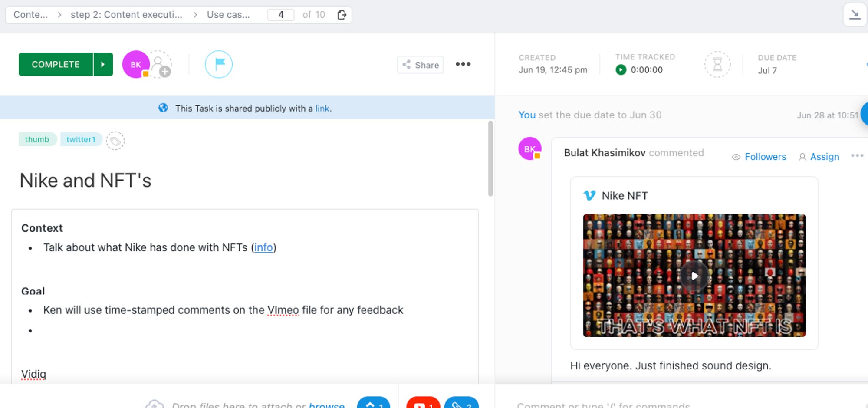Click the move-task icon beside of 10
868x408 pixels.
(x=342, y=15)
